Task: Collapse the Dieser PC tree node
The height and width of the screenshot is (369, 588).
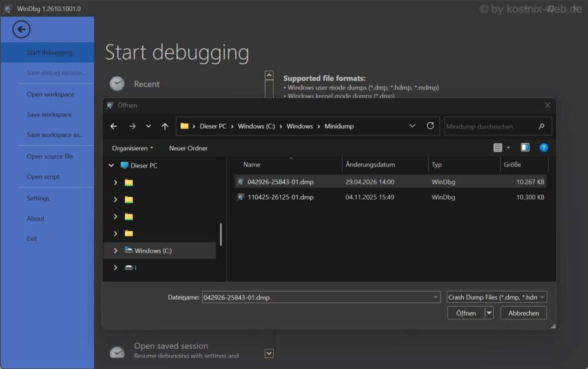Action: [111, 165]
